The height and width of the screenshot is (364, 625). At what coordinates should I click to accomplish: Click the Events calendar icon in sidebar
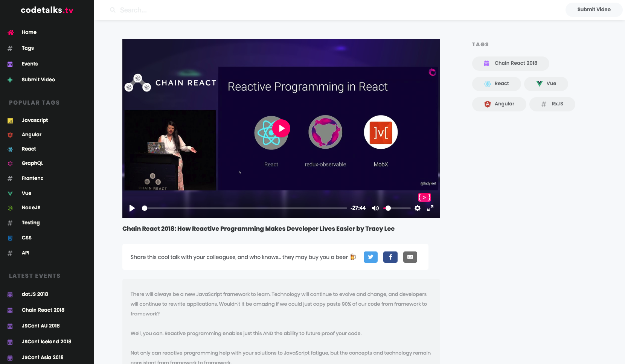pos(10,64)
